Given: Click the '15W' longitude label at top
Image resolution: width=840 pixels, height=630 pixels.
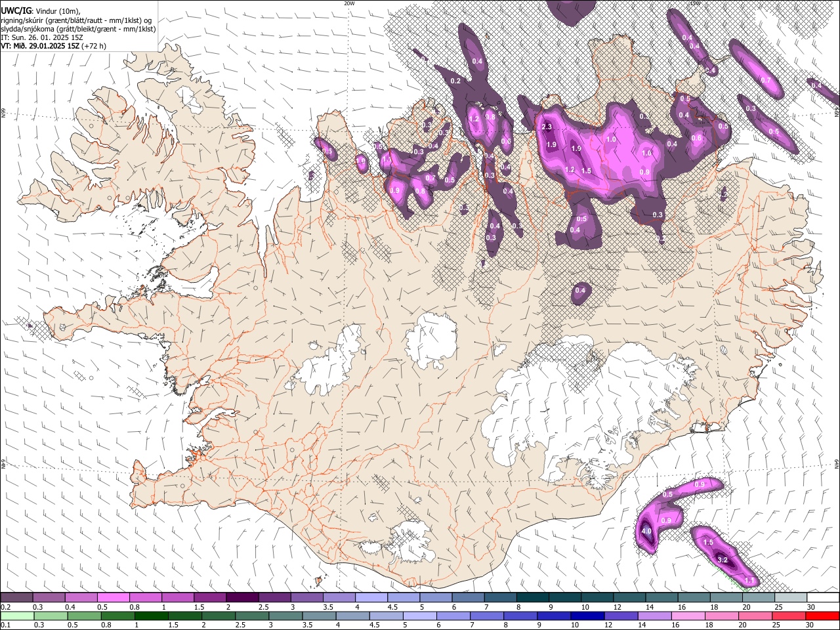Looking at the screenshot, I should [695, 3].
